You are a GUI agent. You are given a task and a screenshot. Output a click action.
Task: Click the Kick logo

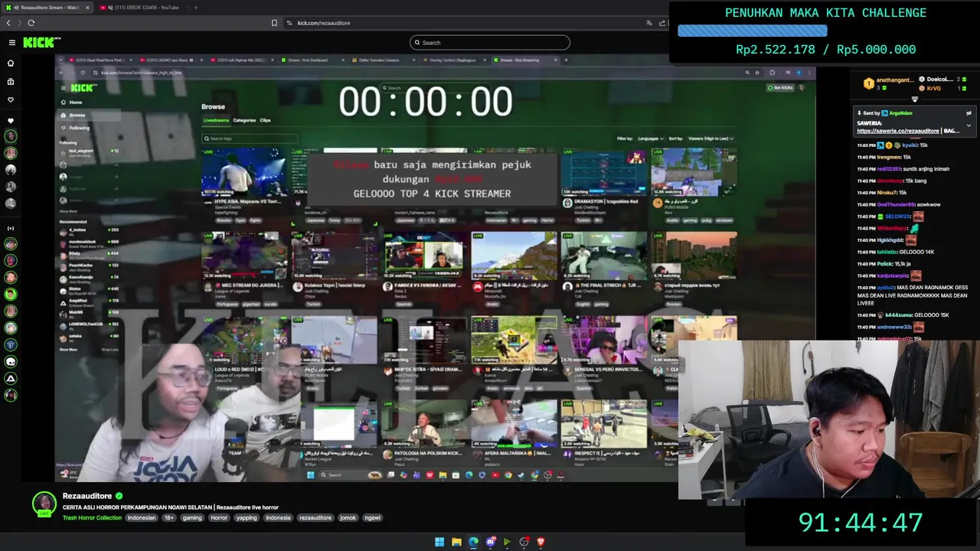(41, 43)
